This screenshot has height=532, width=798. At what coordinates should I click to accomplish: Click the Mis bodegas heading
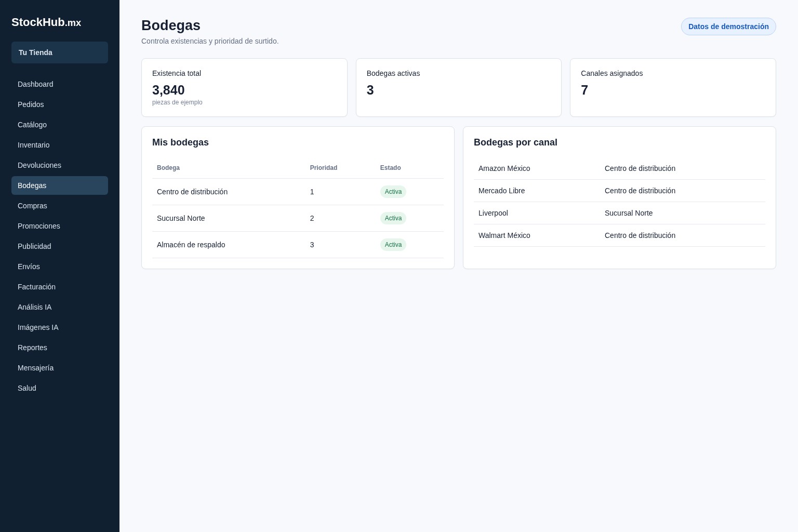point(180,142)
